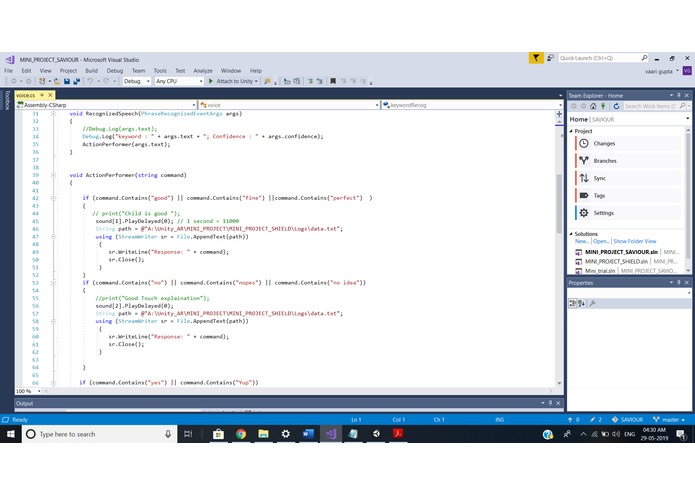Click the Open File toolbar icon

pos(57,81)
